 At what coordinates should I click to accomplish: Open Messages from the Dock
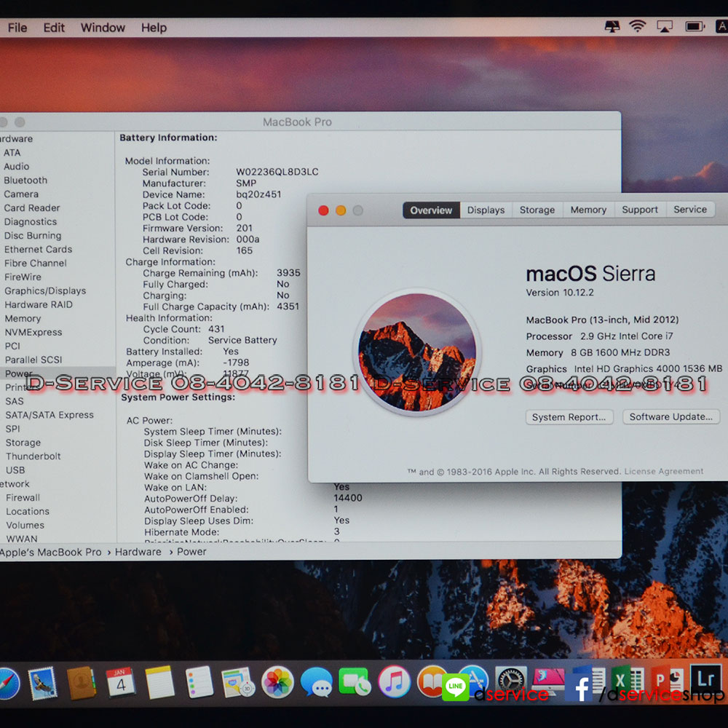(x=316, y=683)
